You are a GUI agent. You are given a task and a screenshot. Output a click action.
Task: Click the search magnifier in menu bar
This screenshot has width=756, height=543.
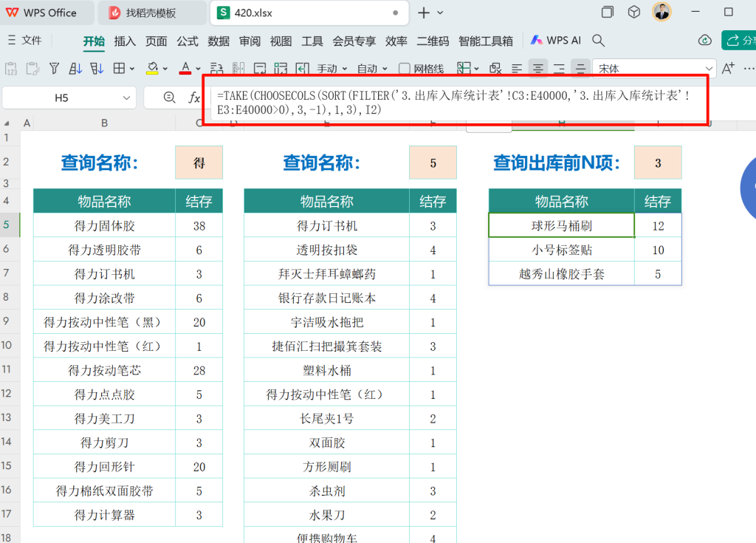(x=598, y=41)
